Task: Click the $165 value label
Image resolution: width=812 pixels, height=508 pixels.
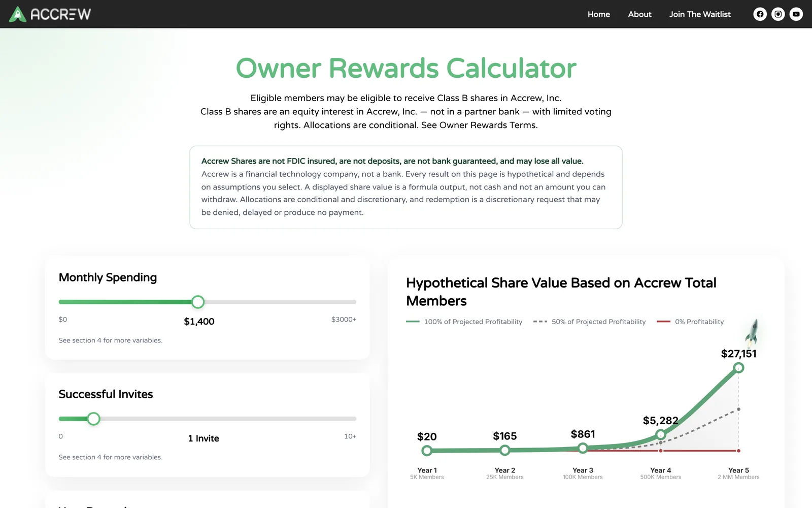Action: coord(505,436)
